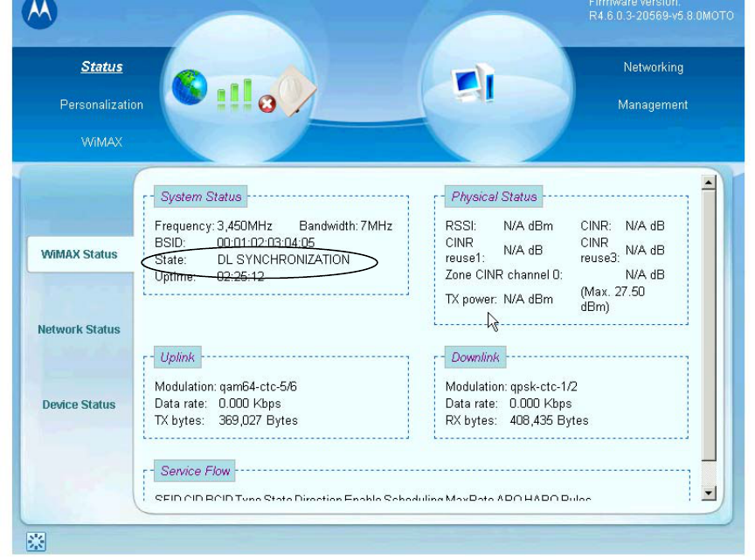This screenshot has width=755, height=560.
Task: Click the frequency value 3,450MHz
Action: pyautogui.click(x=245, y=225)
